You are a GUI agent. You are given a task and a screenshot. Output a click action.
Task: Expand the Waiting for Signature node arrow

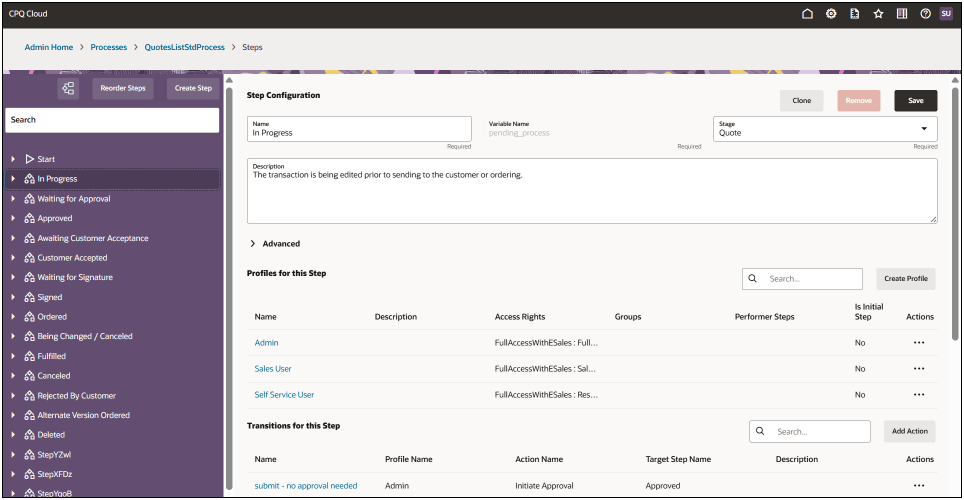click(x=13, y=277)
